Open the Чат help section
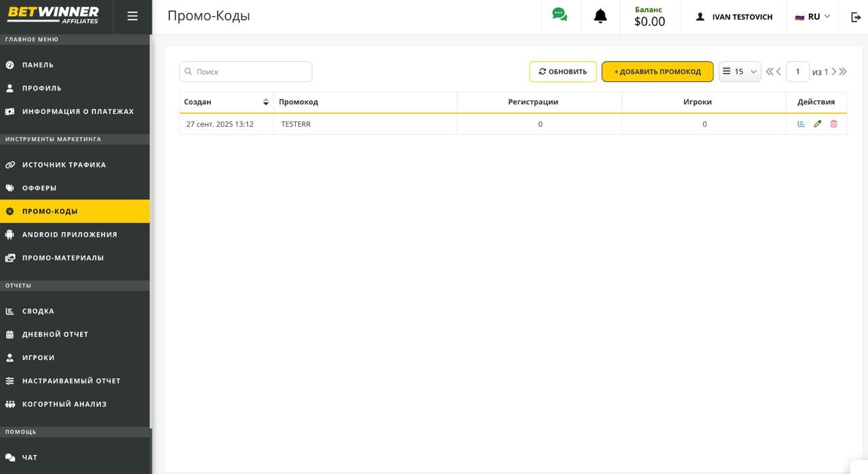This screenshot has height=474, width=868. tap(30, 456)
